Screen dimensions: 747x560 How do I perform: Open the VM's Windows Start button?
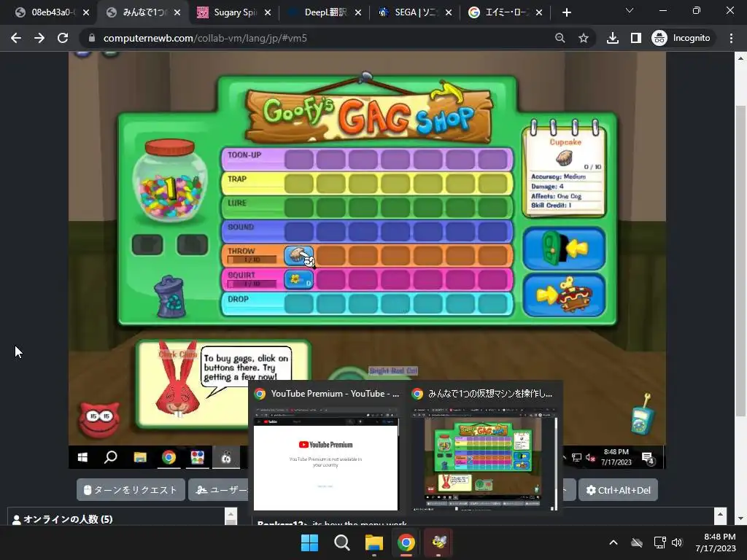82,458
